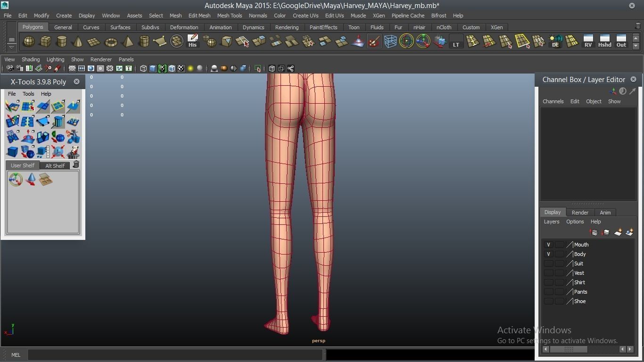Viewport: 644px width, 362px height.
Task: Switch to the Rendering shelf tab
Action: point(287,27)
